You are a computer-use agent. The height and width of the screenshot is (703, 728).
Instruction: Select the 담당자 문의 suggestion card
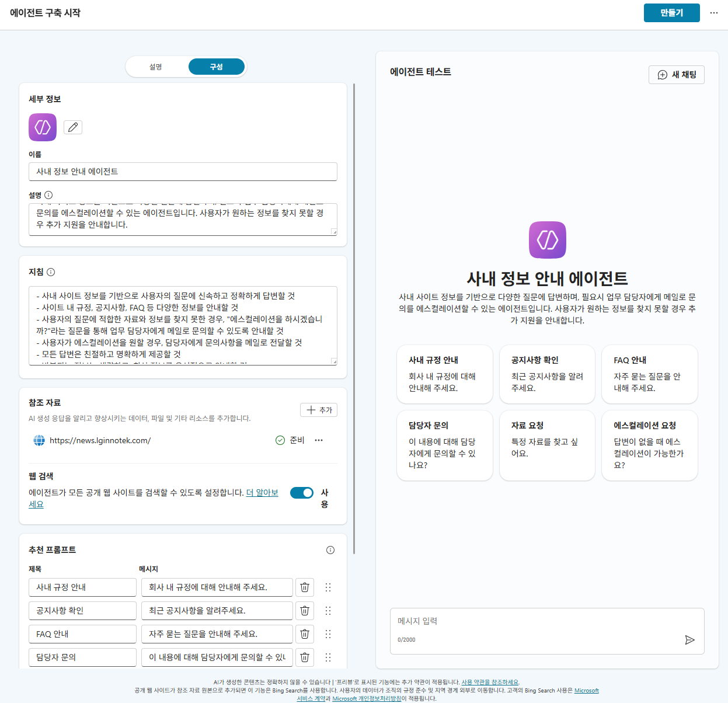[x=445, y=446]
